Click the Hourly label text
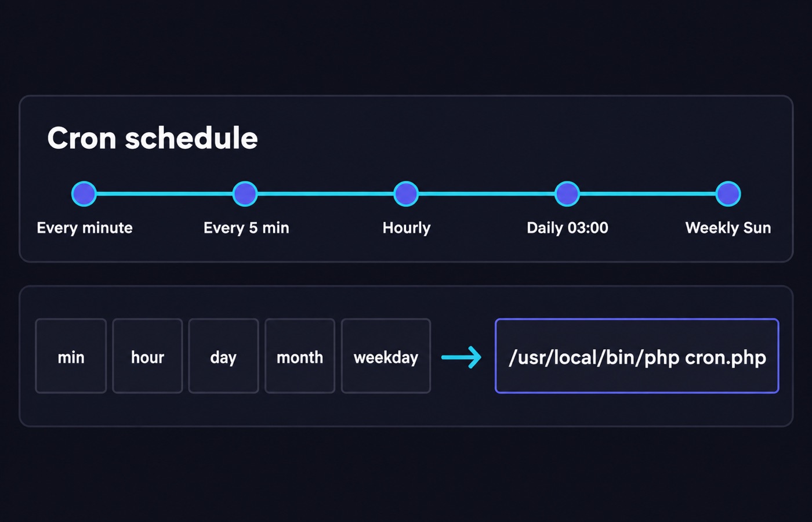Viewport: 812px width, 522px height. tap(407, 228)
